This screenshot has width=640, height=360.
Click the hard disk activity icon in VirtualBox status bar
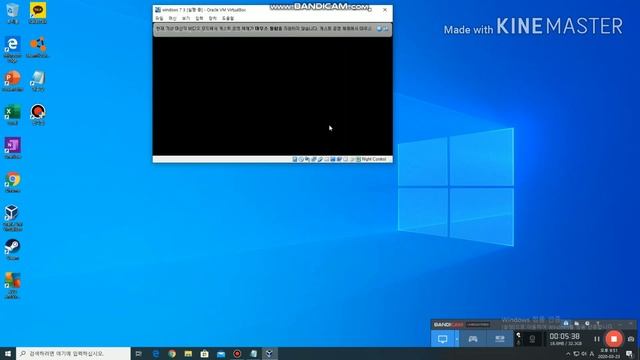[295, 159]
